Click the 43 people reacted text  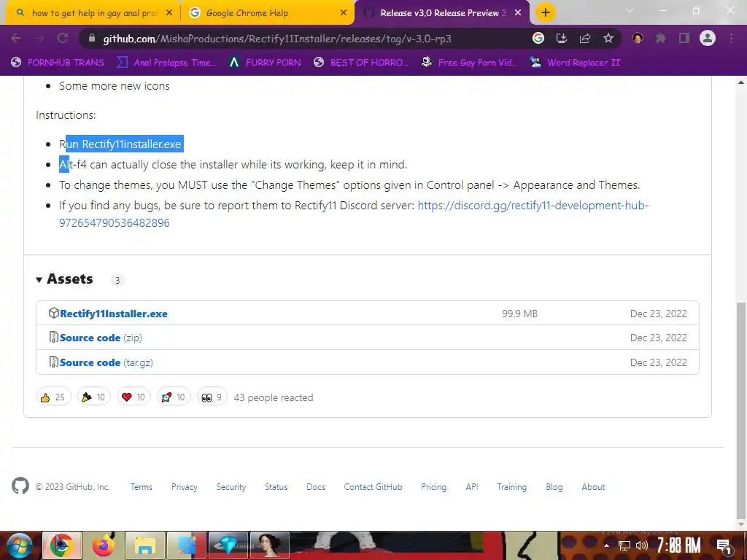tap(274, 397)
